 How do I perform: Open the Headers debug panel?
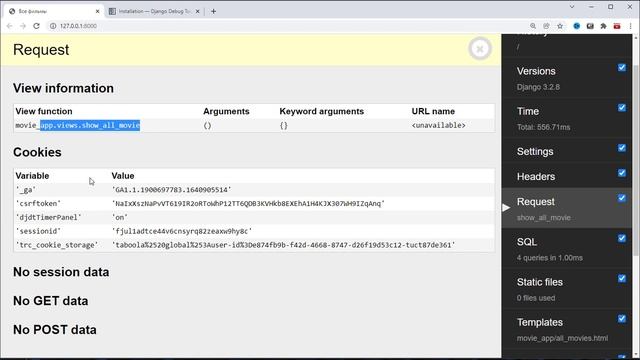tap(536, 177)
